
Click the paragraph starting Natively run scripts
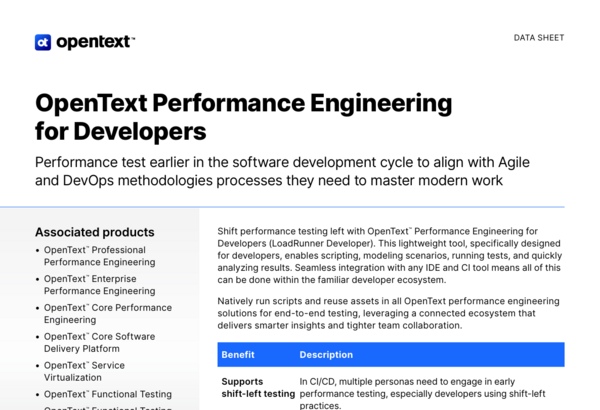(388, 313)
